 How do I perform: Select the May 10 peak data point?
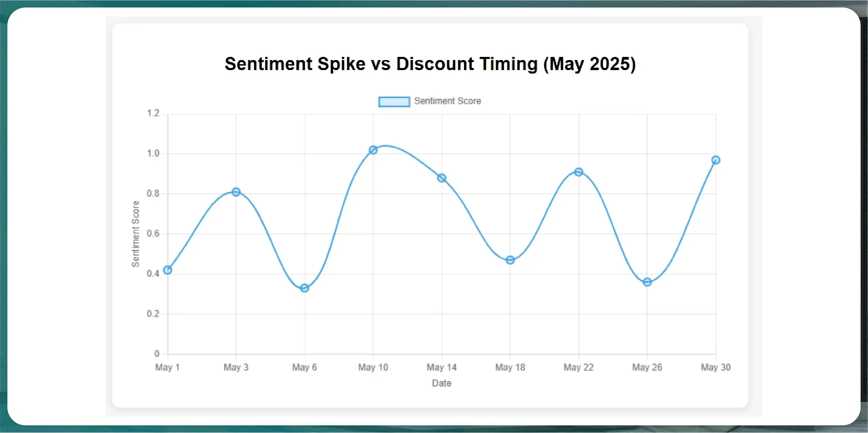373,150
